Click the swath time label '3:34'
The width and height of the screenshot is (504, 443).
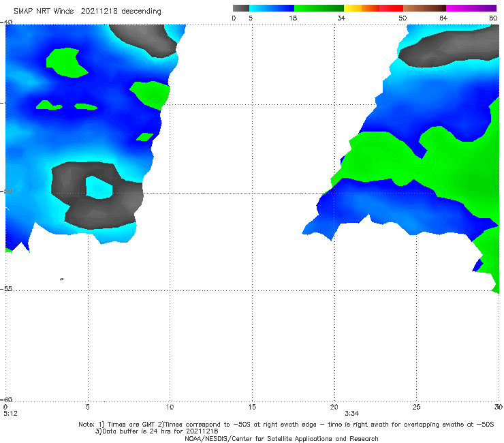(351, 414)
